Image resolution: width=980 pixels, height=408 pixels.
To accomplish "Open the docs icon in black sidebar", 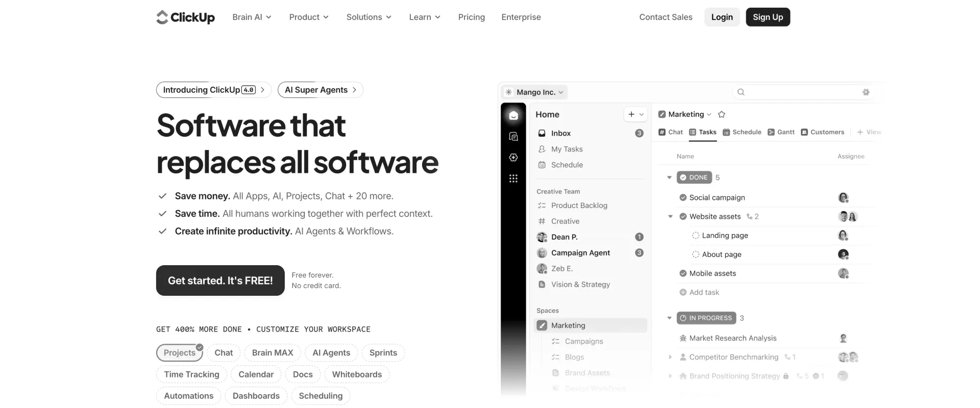I will [513, 137].
